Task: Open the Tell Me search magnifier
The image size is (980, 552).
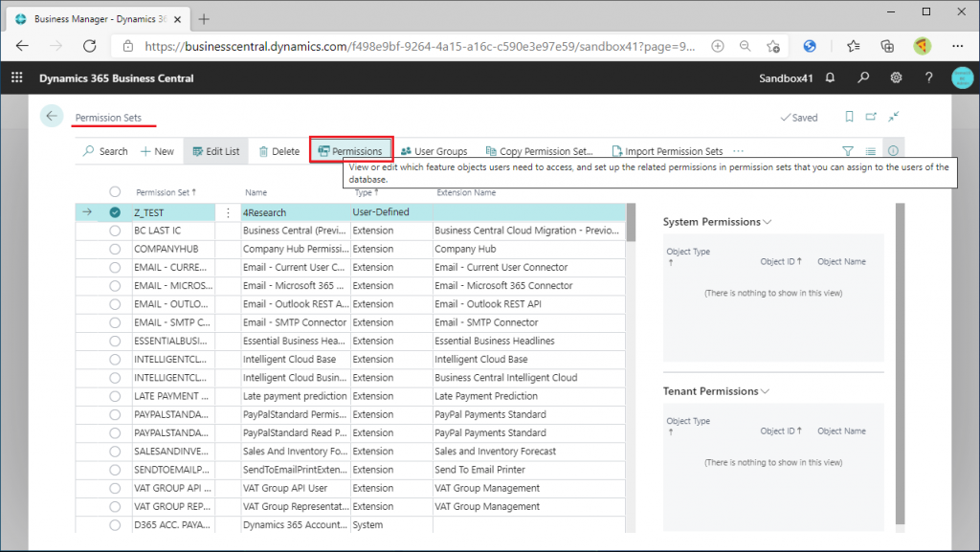Action: click(863, 77)
